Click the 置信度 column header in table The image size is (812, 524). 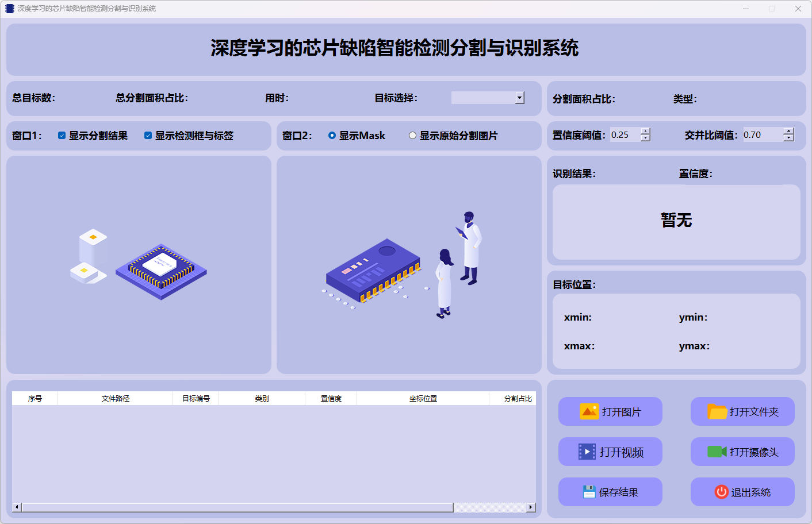click(x=331, y=398)
